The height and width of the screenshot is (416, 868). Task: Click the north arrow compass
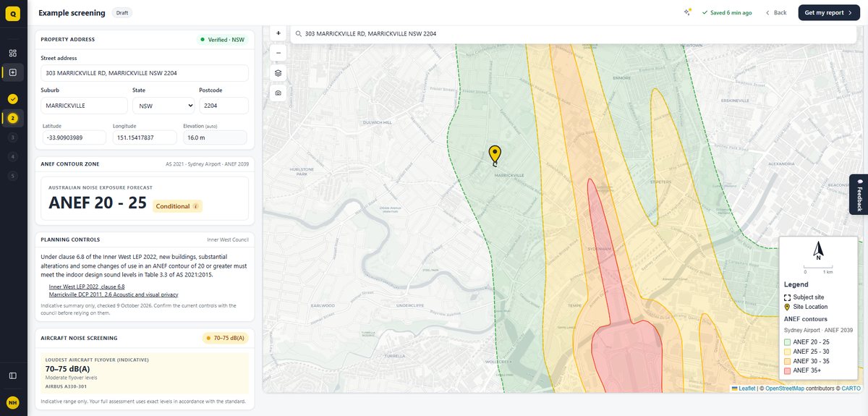pyautogui.click(x=818, y=251)
